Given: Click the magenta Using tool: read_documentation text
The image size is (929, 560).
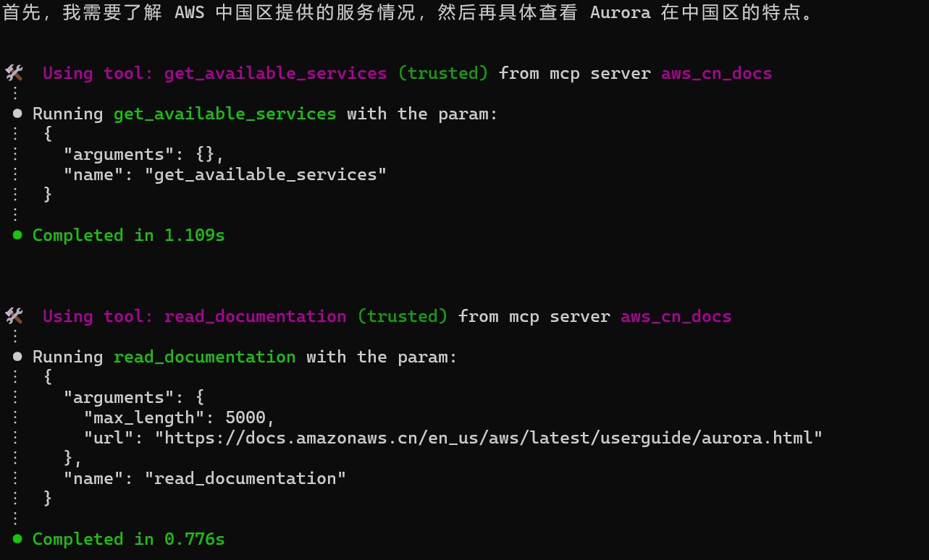Looking at the screenshot, I should click(x=195, y=316).
